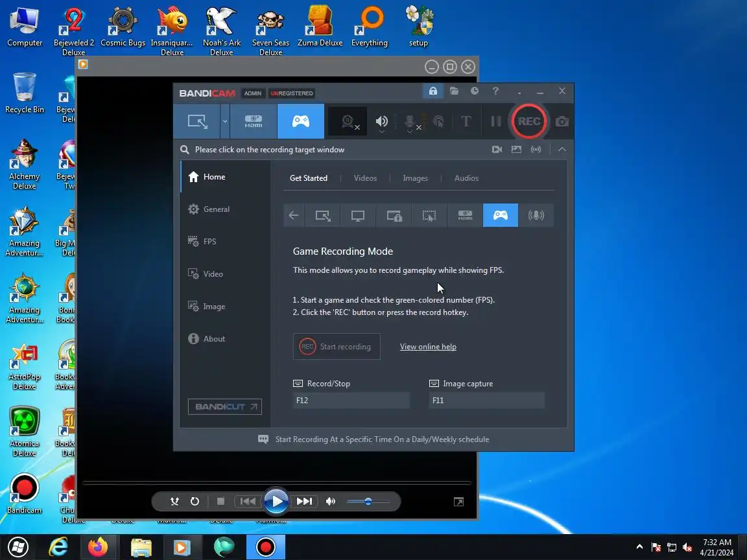Image resolution: width=747 pixels, height=560 pixels.
Task: Show hidden system tray icons arrow
Action: tap(639, 547)
